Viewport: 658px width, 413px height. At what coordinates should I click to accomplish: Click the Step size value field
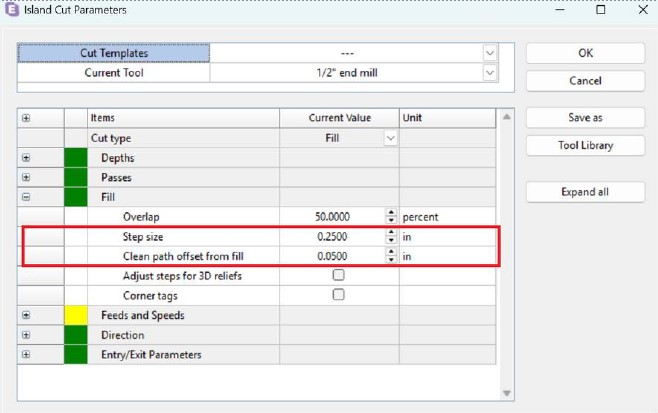(x=330, y=237)
